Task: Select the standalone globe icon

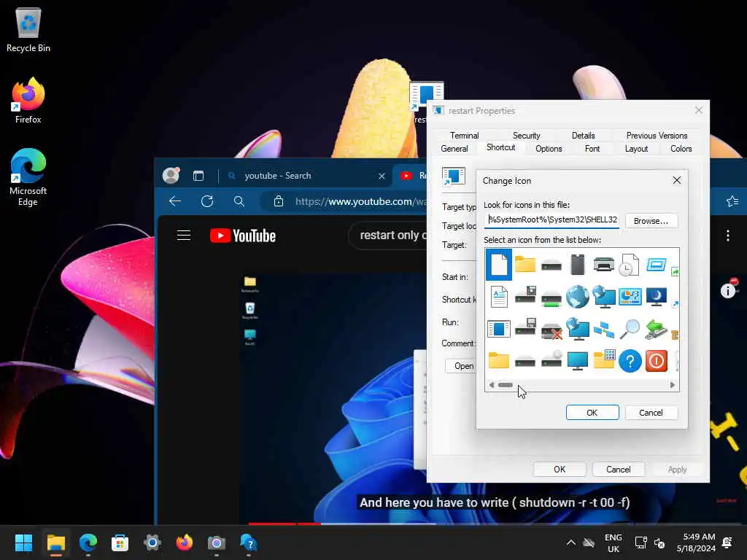Action: click(578, 297)
